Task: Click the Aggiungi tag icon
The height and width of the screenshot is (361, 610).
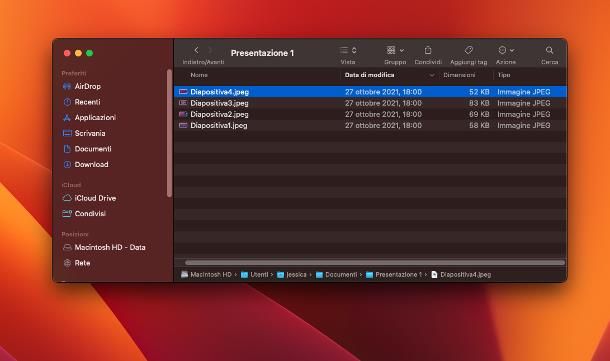Action: tap(468, 50)
